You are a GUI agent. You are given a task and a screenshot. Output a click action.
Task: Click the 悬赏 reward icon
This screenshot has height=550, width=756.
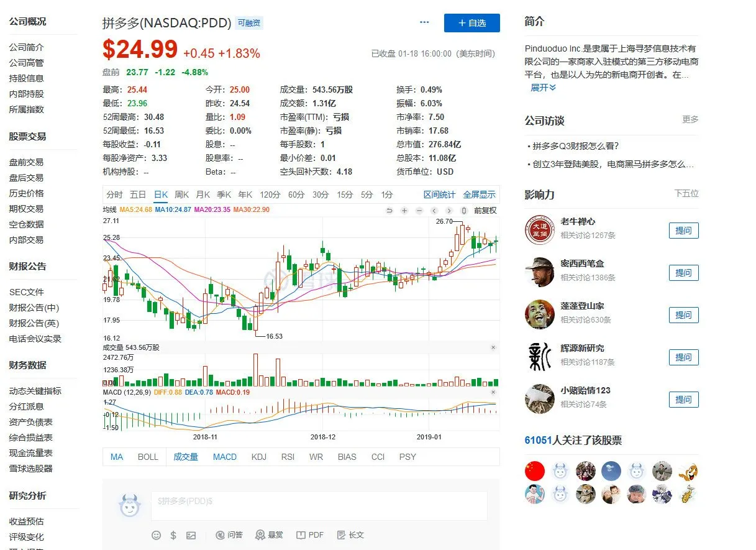point(270,535)
